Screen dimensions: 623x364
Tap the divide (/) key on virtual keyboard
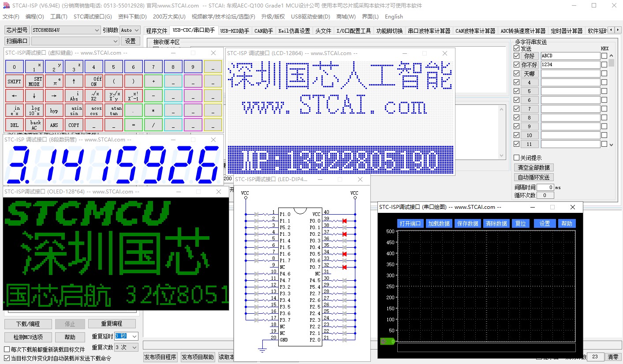tap(153, 125)
